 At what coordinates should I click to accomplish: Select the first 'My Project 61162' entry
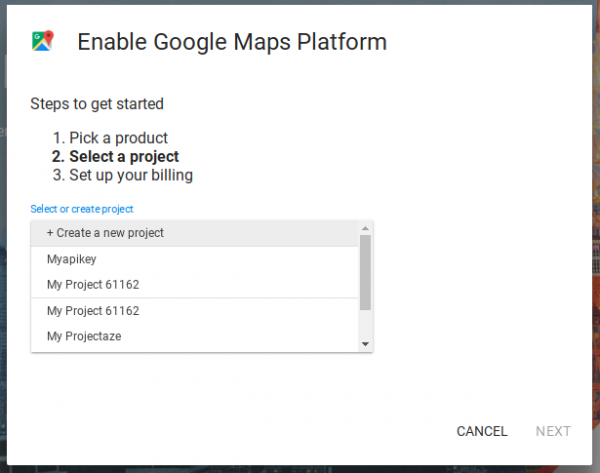click(92, 285)
